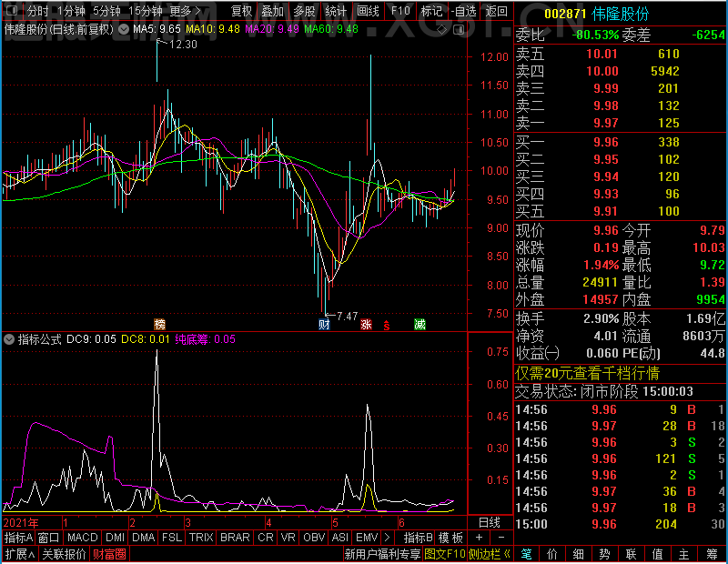Select the 指标B indicator tab
This screenshot has width=728, height=564.
tap(419, 538)
